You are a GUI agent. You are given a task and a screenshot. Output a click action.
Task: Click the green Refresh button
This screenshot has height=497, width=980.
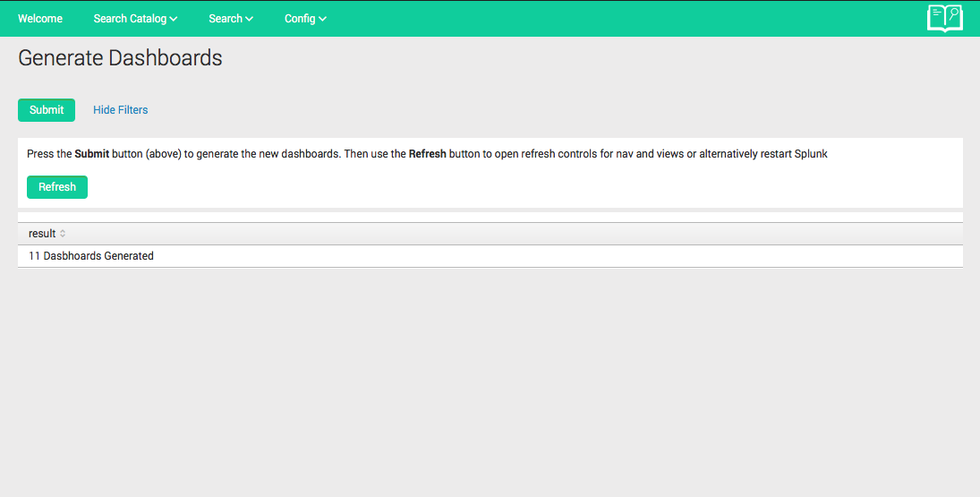57,187
